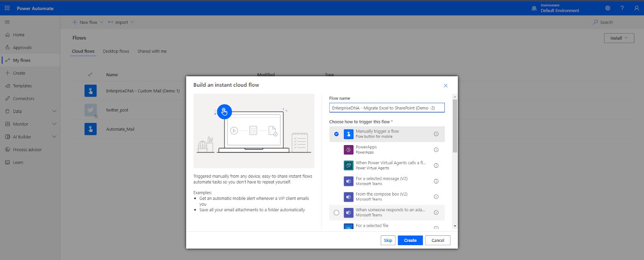Expand the Data section chevron
Image resolution: width=644 pixels, height=260 pixels.
click(54, 111)
